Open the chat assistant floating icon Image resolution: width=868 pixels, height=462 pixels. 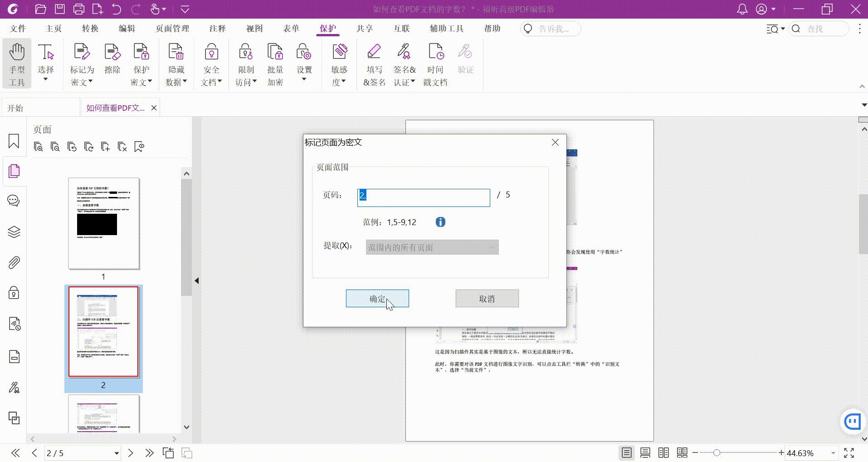tap(853, 422)
